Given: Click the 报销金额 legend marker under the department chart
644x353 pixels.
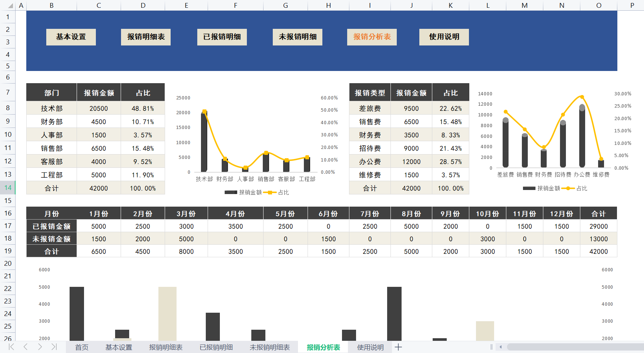Looking at the screenshot, I should [x=230, y=192].
